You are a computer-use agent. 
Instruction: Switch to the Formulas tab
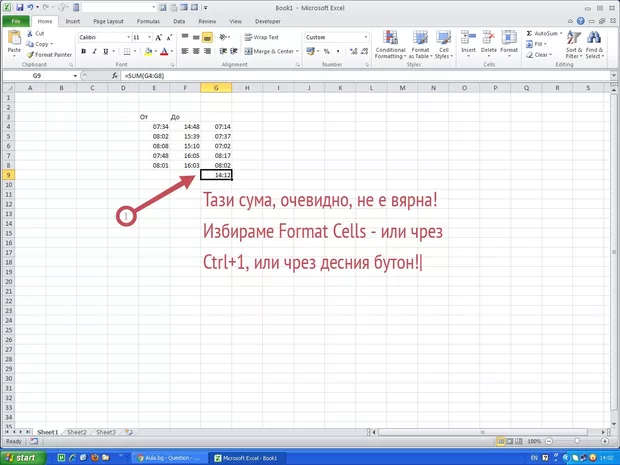(x=148, y=21)
